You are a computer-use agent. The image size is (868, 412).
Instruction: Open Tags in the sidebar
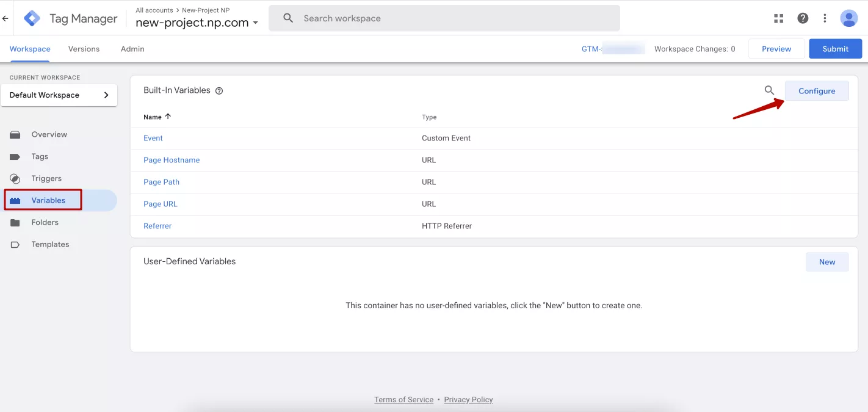(x=40, y=156)
